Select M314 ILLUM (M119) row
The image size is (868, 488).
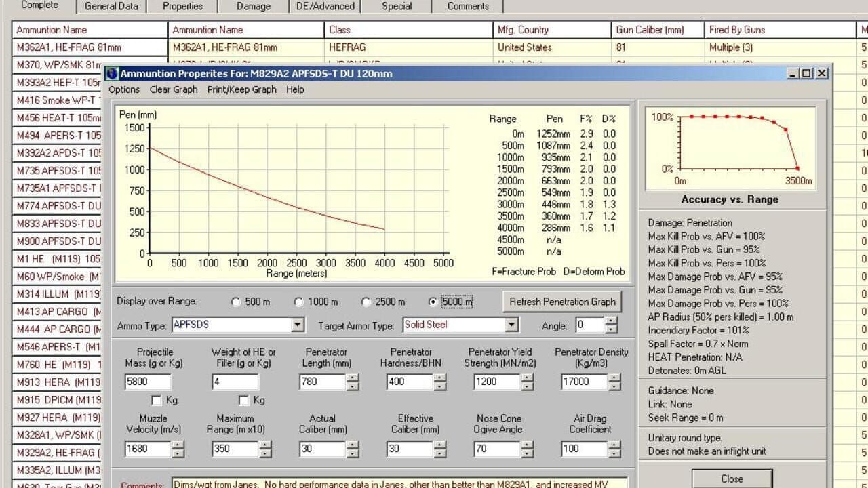point(58,294)
